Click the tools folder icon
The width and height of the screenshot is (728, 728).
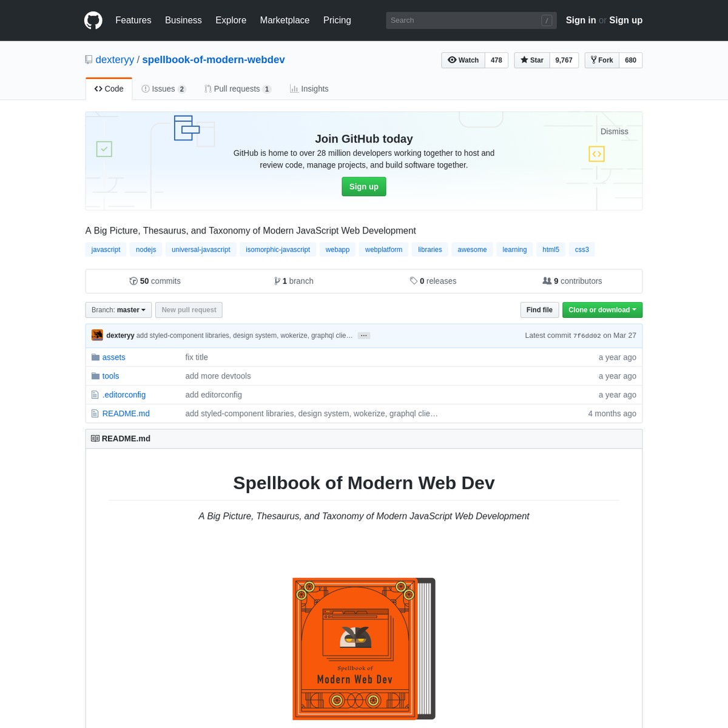coord(95,376)
